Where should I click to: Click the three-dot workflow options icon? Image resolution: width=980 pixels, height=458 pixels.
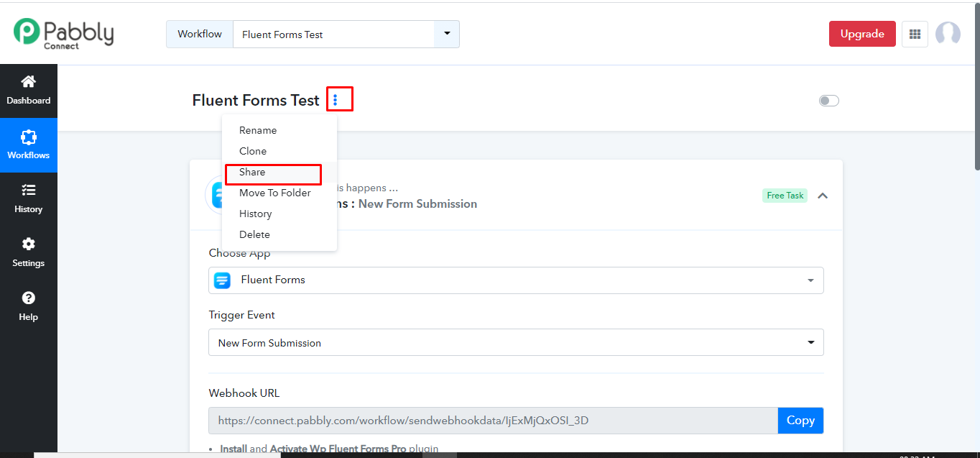[336, 100]
